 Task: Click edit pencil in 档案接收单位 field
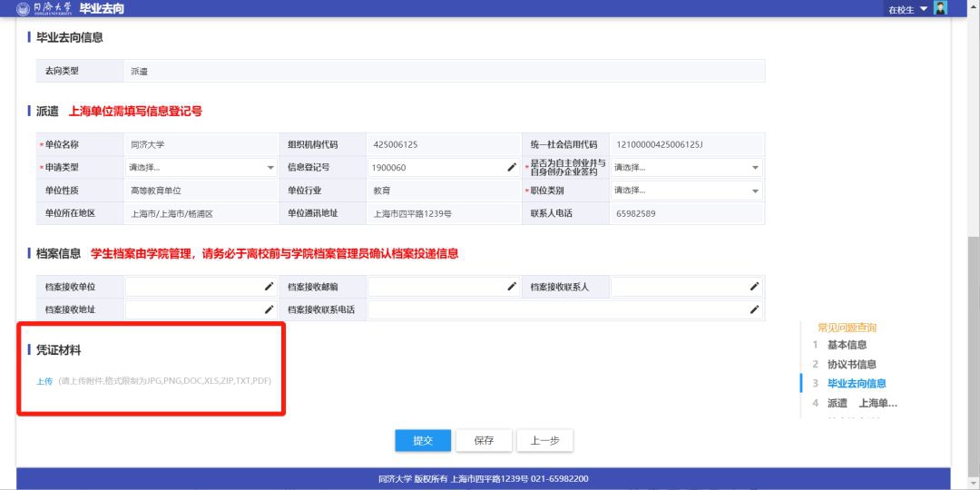click(269, 287)
